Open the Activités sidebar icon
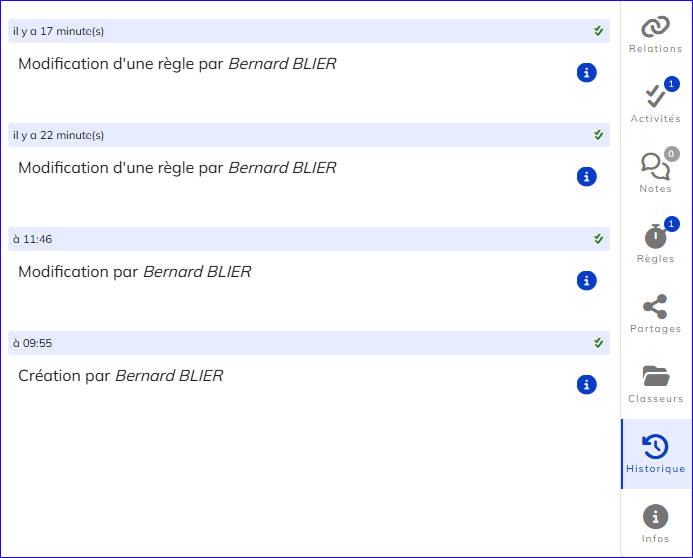Viewport: 693px width, 558px height. click(x=655, y=97)
